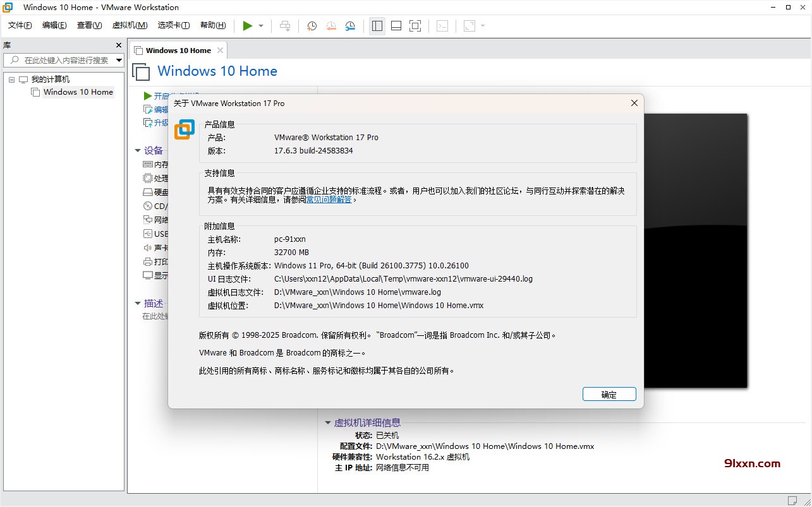
Task: Click the vmware.log path in About dialog
Action: 358,292
